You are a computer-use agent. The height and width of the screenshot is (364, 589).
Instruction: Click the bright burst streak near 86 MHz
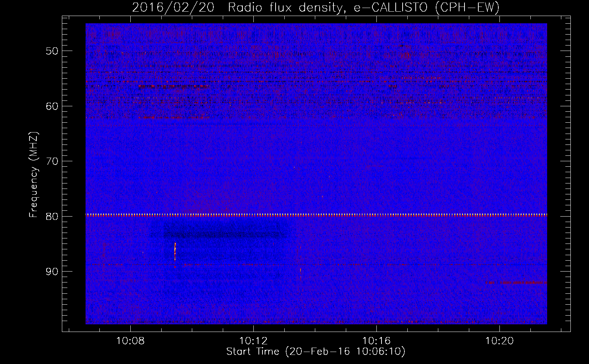tap(175, 252)
